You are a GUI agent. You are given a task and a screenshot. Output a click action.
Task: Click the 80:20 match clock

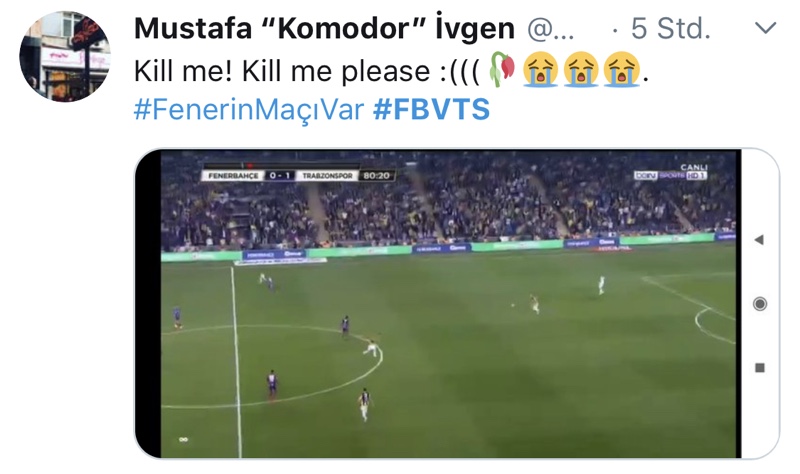[x=377, y=176]
